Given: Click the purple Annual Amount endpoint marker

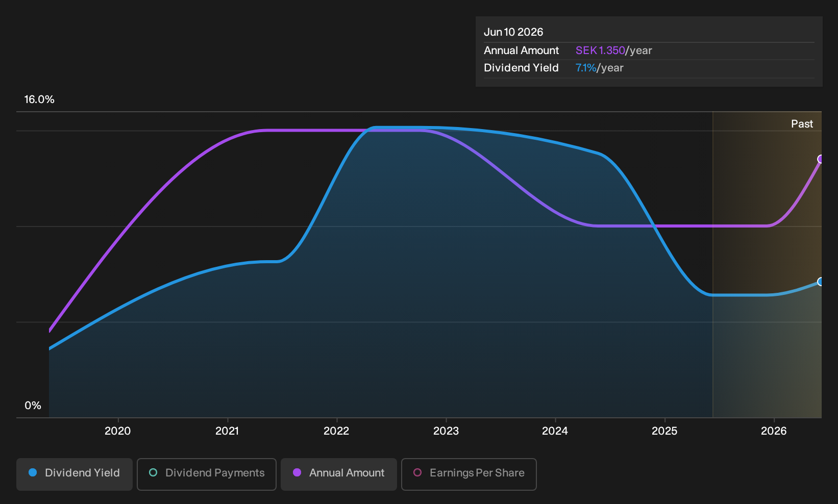Looking at the screenshot, I should pos(821,159).
